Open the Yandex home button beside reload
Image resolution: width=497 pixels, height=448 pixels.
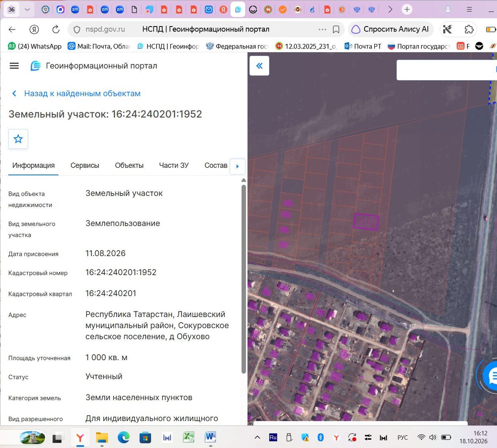pyautogui.click(x=34, y=29)
